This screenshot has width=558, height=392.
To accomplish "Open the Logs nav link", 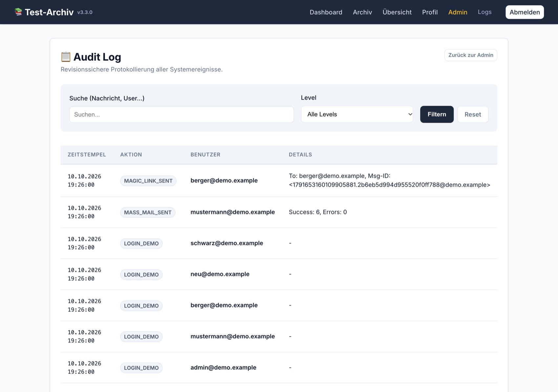I will click(484, 12).
